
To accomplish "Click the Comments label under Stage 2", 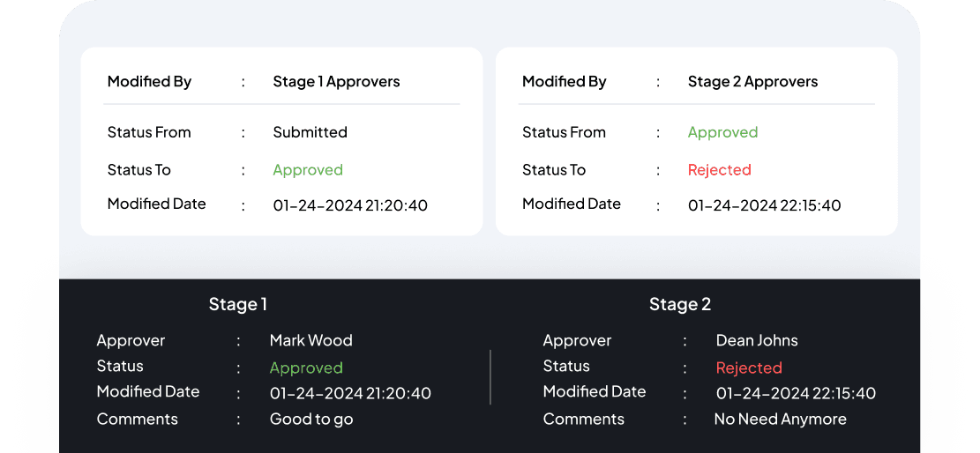I will click(x=583, y=420).
